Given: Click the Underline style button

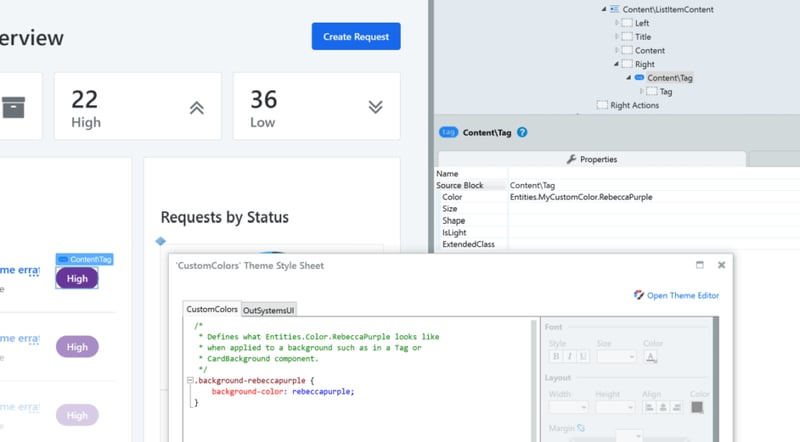Looking at the screenshot, I should tap(583, 356).
